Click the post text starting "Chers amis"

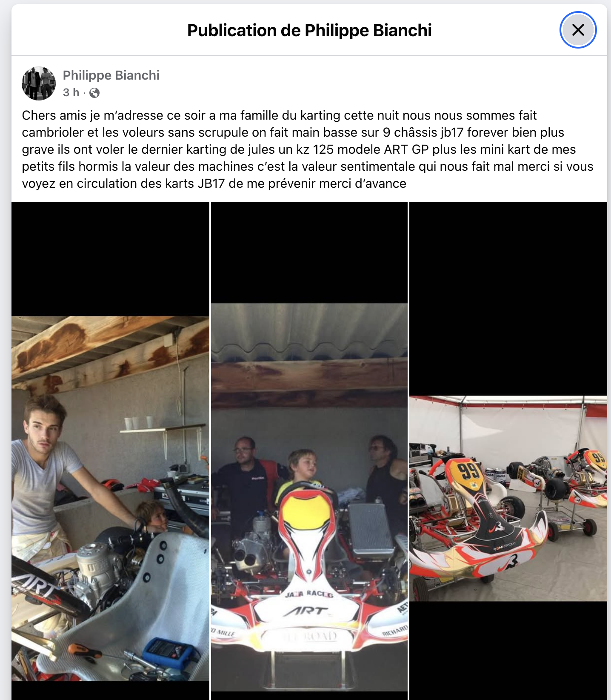point(308,149)
